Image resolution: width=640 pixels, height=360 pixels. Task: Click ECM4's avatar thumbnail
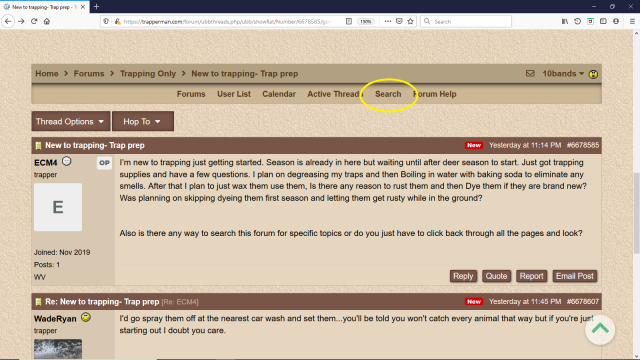pyautogui.click(x=58, y=207)
